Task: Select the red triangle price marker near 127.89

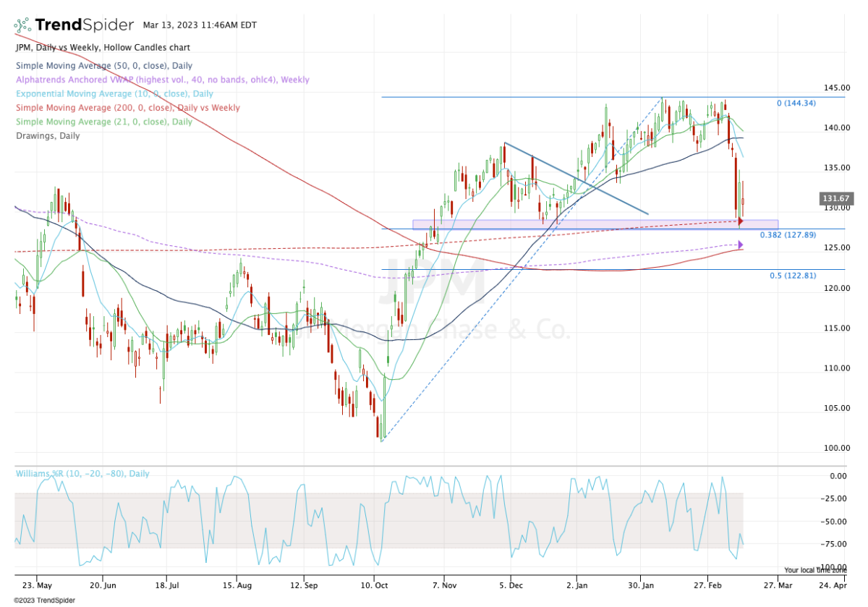Action: pyautogui.click(x=741, y=221)
